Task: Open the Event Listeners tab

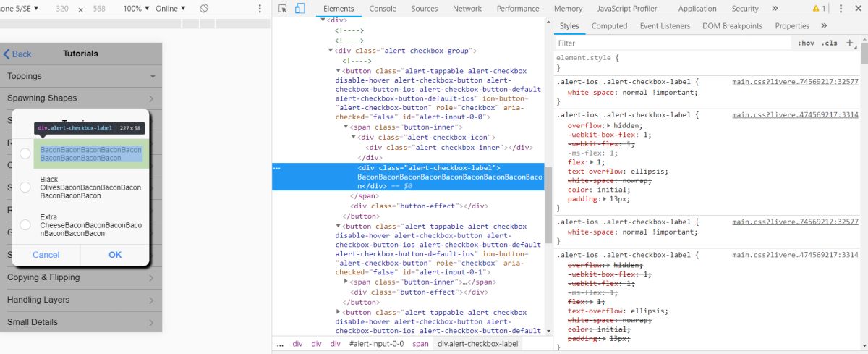Action: (x=665, y=26)
